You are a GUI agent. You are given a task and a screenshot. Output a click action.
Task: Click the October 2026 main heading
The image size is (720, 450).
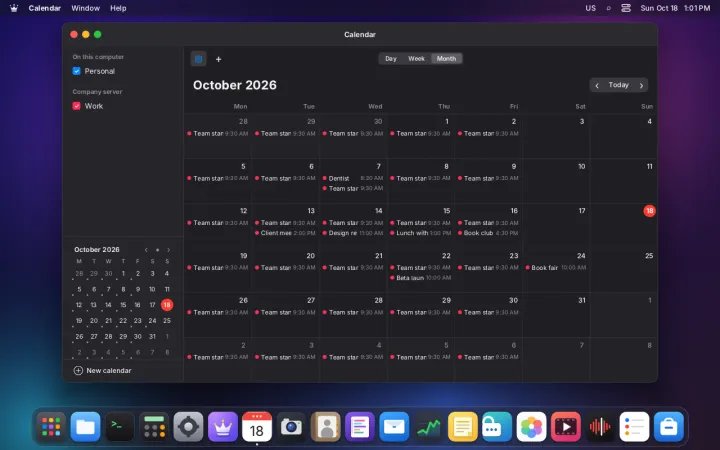[x=235, y=85]
